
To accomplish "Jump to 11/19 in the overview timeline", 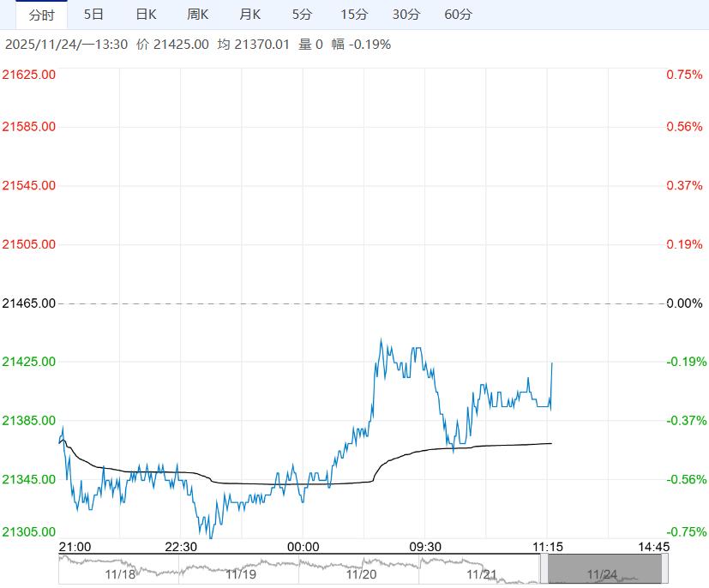I will pyautogui.click(x=241, y=574).
